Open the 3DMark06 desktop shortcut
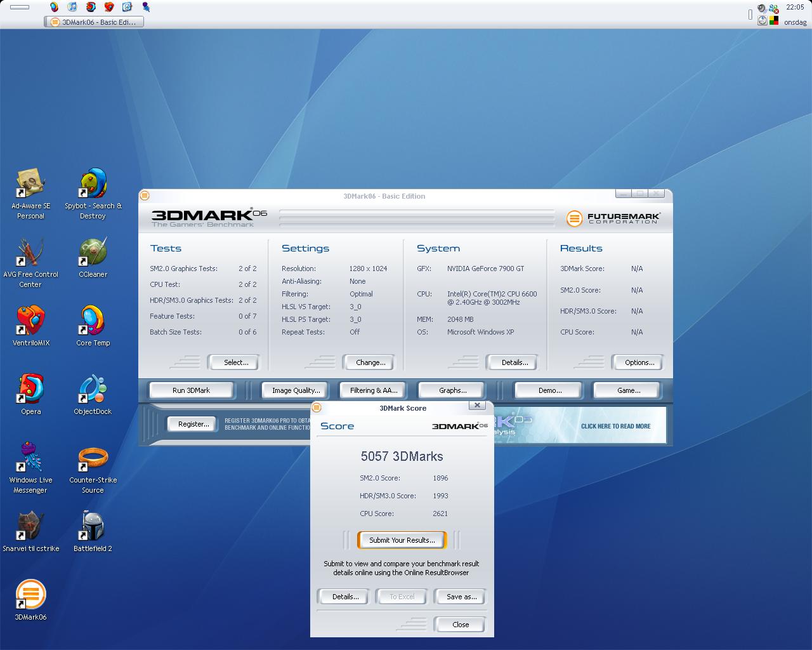 tap(30, 600)
